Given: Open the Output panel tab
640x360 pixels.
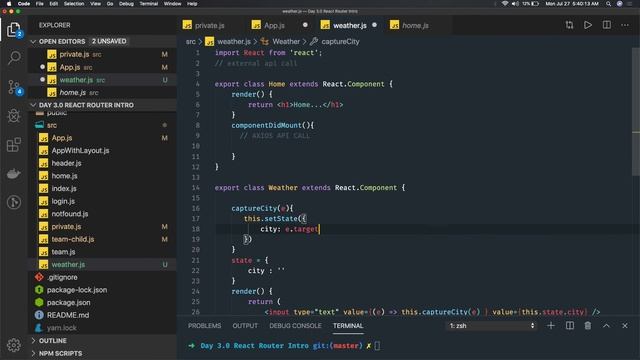Looking at the screenshot, I should tap(245, 326).
